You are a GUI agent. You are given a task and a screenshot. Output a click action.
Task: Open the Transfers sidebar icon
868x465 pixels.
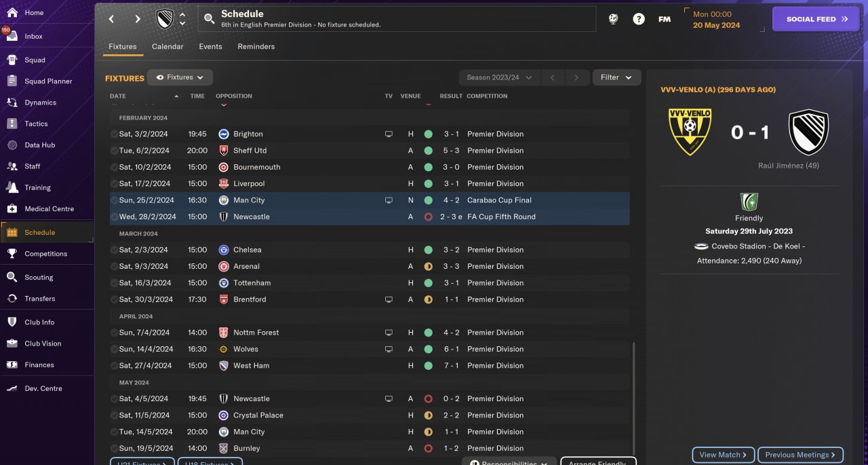click(x=12, y=299)
